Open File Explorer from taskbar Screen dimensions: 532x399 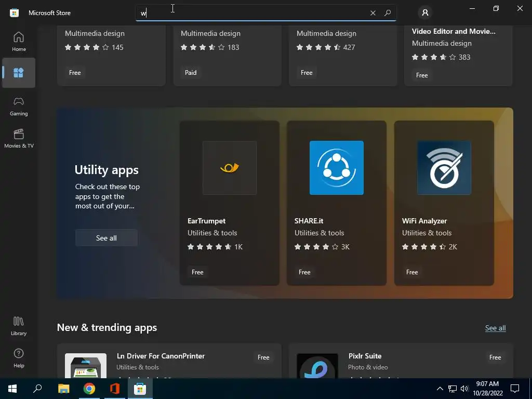[63, 389]
